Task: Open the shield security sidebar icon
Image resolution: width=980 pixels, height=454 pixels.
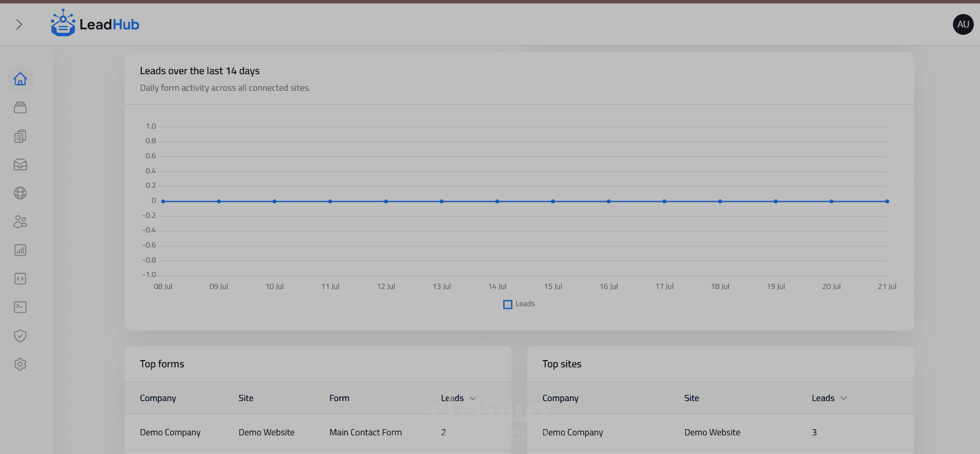Action: click(x=20, y=336)
